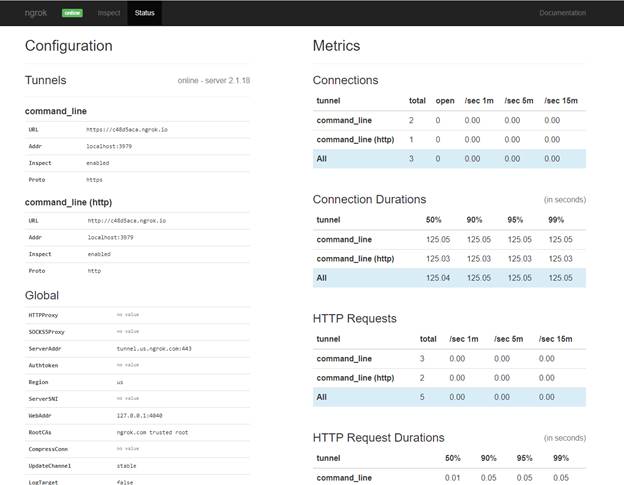The width and height of the screenshot is (624, 485).
Task: Open the ngrok brand link in navbar
Action: click(x=36, y=13)
